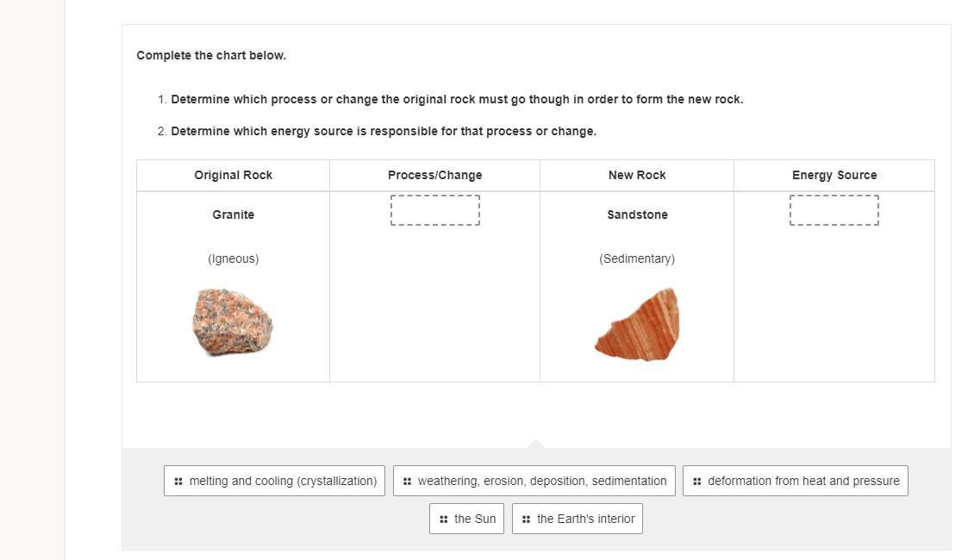Click the sandstone rock picture
This screenshot has width=974, height=560.
coord(638,326)
